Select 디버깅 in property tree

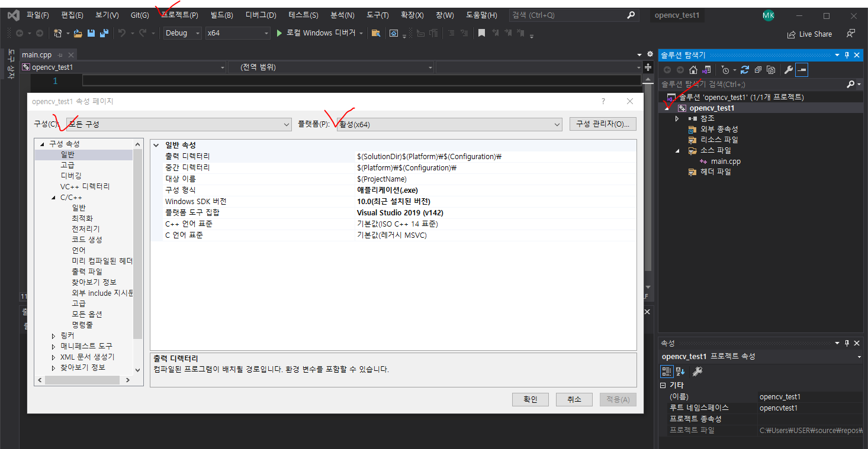(71, 176)
